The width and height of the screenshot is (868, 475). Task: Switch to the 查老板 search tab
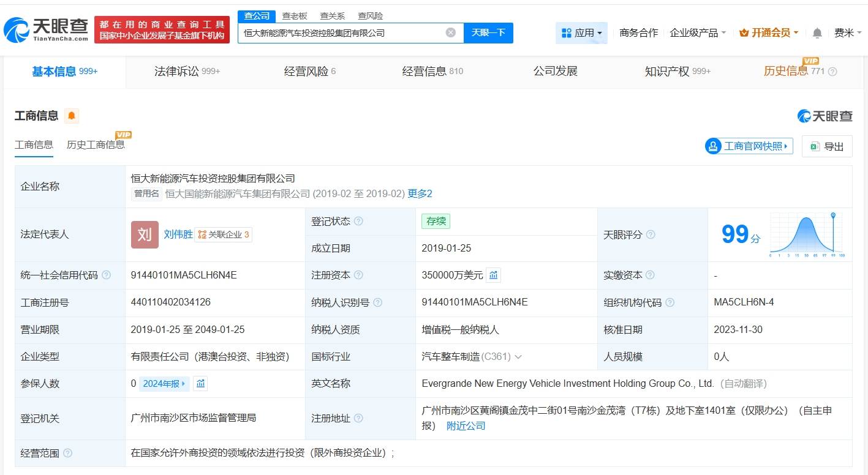294,15
